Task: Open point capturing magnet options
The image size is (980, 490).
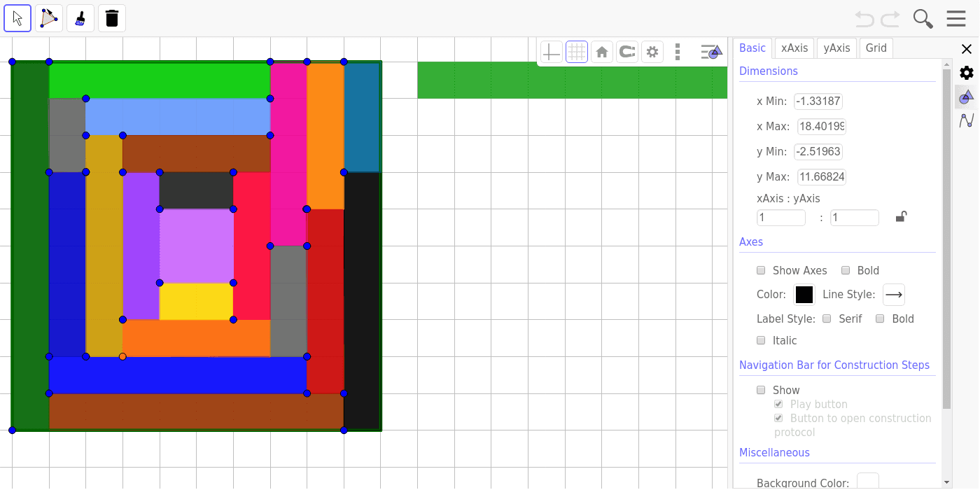Action: (627, 52)
